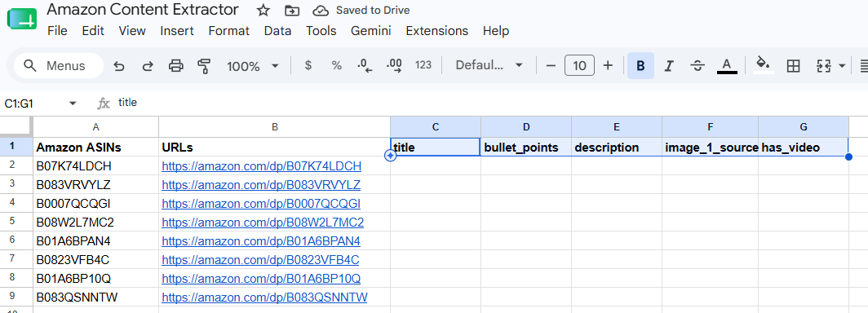Open the amazon.com/dp/B01A6BPAN4 link
Image resolution: width=868 pixels, height=313 pixels.
(261, 241)
